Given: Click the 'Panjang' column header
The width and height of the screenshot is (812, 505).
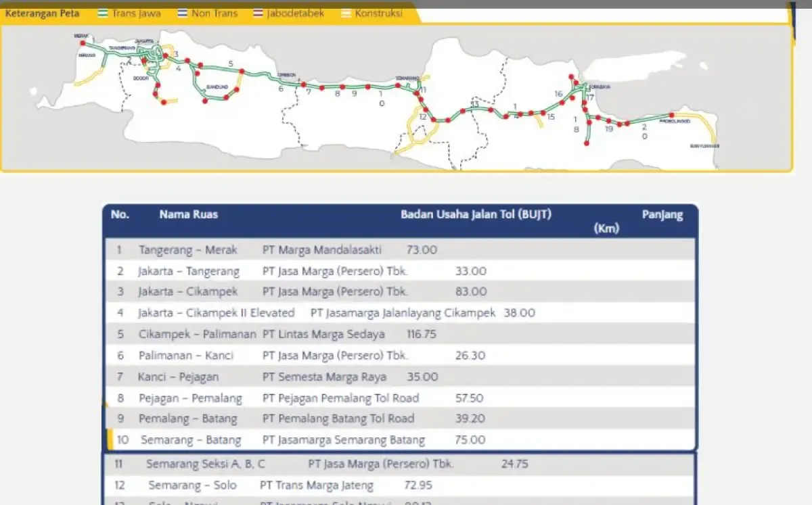Looking at the screenshot, I should 662,215.
